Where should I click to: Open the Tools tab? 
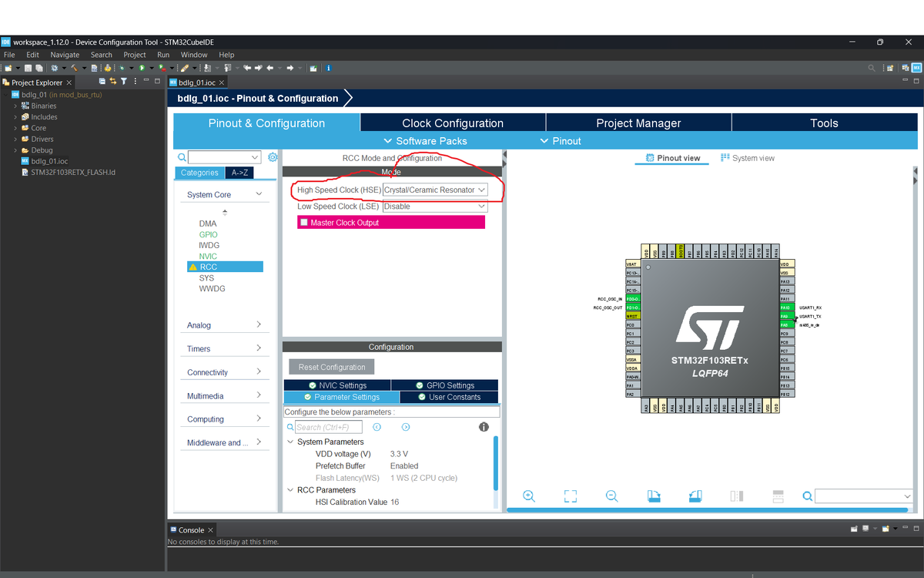point(824,123)
